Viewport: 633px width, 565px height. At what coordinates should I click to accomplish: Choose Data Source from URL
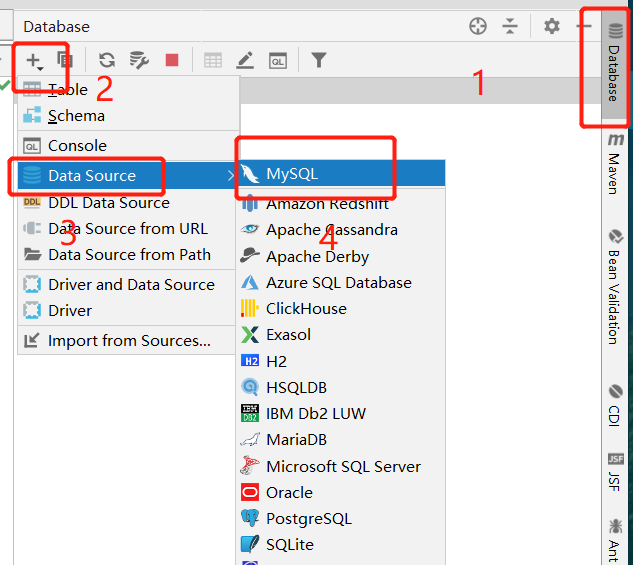[127, 229]
